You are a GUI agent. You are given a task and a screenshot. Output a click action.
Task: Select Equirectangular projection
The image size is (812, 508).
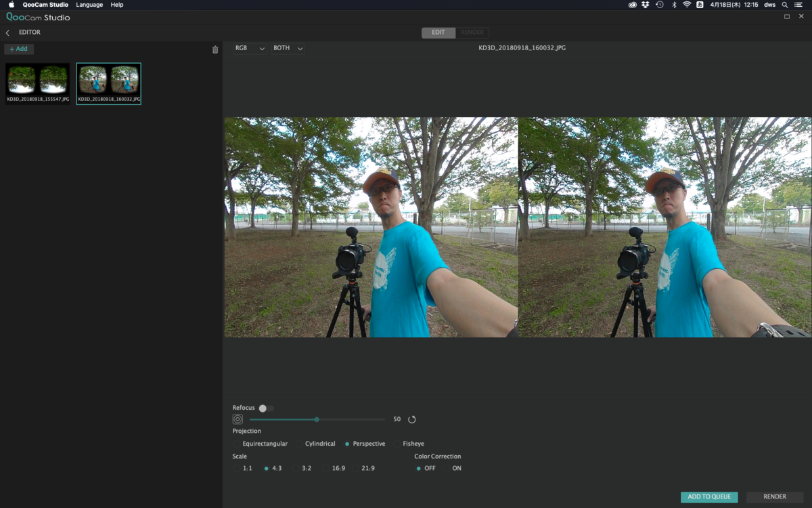[261, 444]
